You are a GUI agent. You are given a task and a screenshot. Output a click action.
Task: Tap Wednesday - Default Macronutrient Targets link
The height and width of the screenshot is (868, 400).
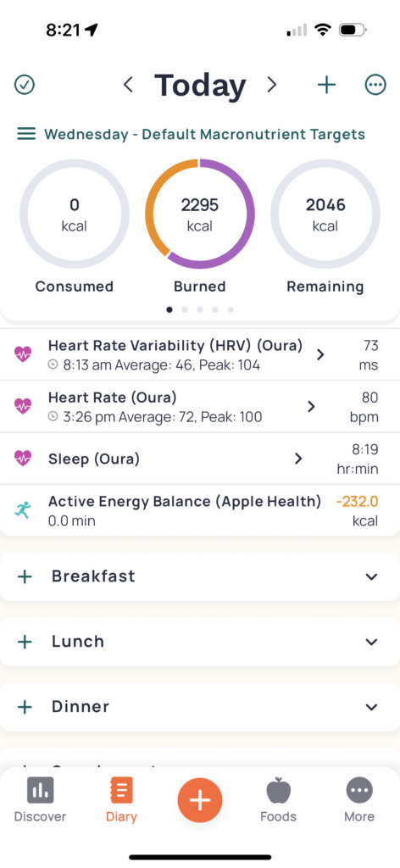(205, 134)
